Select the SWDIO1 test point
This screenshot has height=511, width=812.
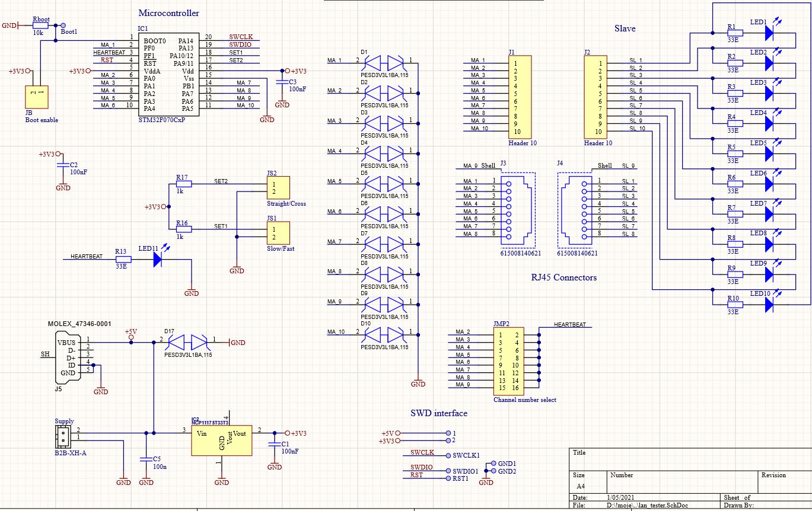pos(448,471)
